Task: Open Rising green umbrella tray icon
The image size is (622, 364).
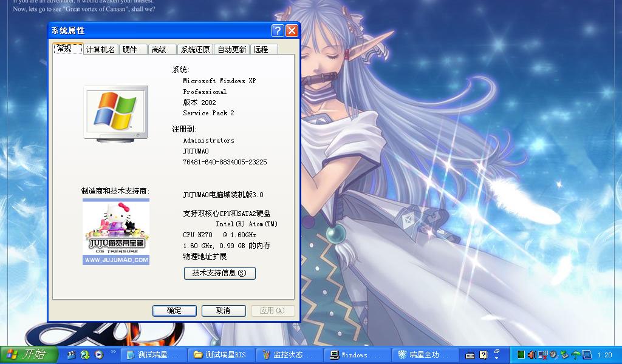Action: coord(576,355)
